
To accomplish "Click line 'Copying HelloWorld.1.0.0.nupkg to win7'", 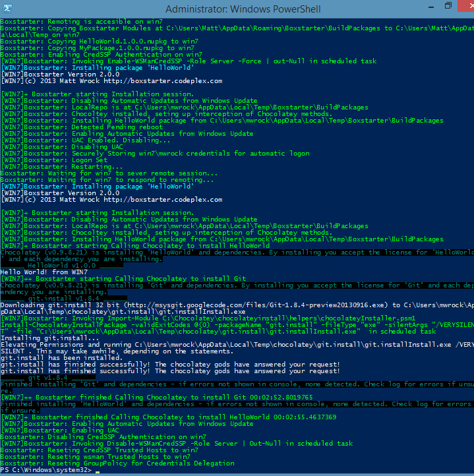I will pos(100,42).
